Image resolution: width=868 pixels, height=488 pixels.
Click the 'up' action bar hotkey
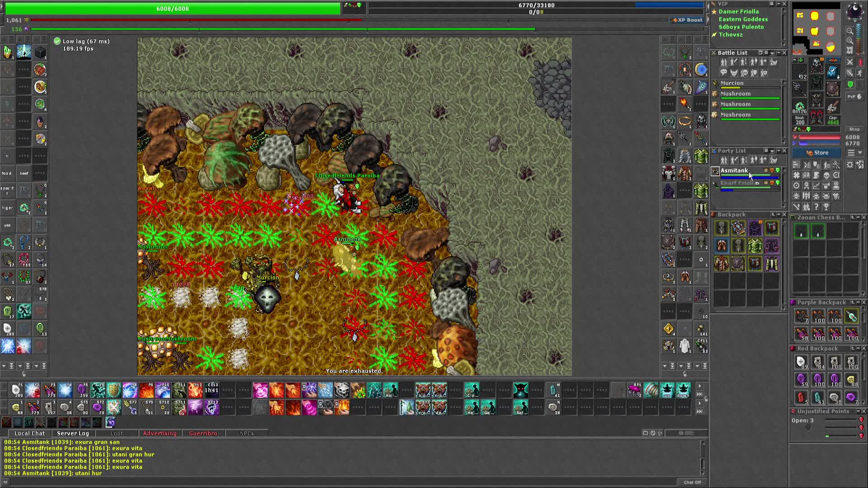click(x=667, y=389)
